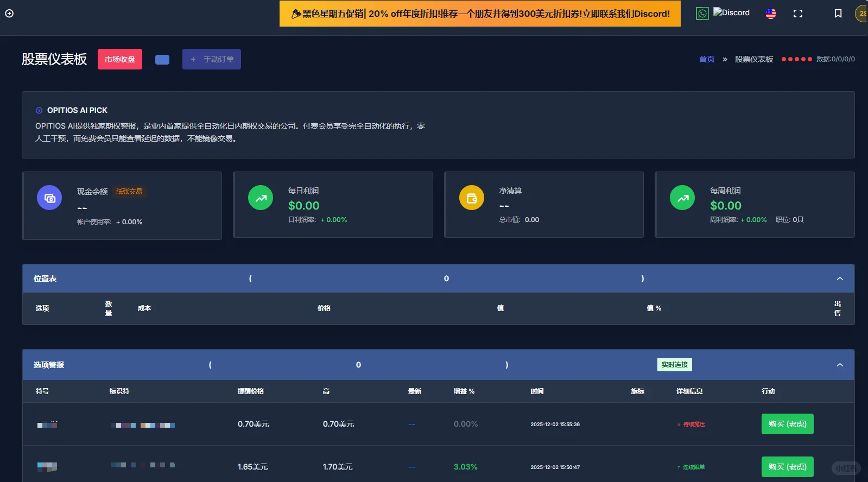Click the net liquidation wallet icon
The width and height of the screenshot is (868, 482).
pyautogui.click(x=472, y=198)
